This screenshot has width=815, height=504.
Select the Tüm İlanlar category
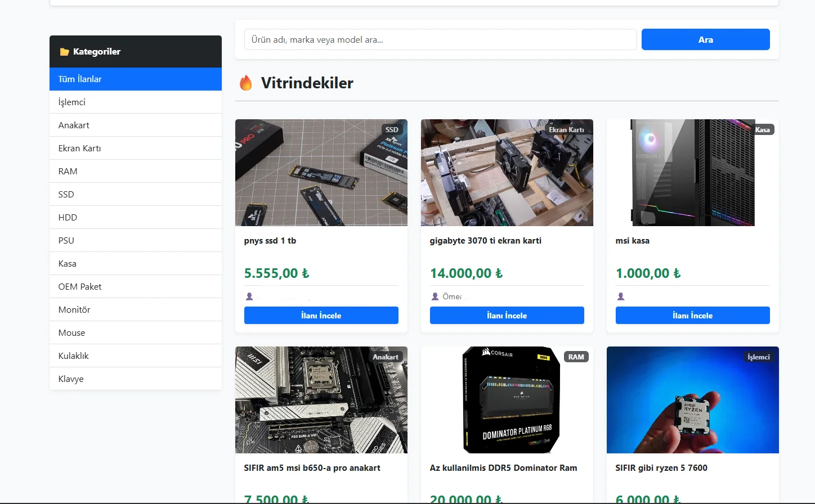[x=136, y=79]
